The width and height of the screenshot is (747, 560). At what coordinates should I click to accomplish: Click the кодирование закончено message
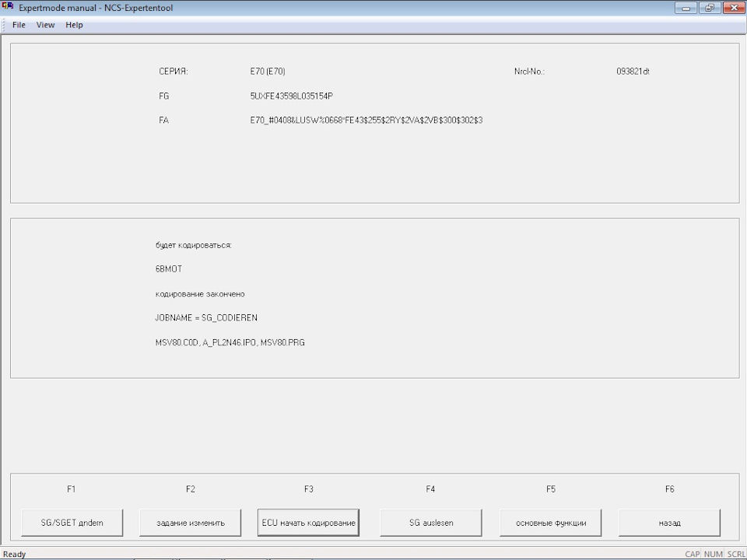[200, 294]
